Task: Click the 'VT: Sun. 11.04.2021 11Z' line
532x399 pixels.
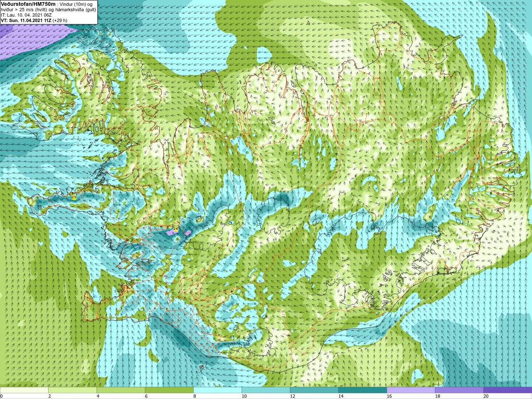Action: (26, 20)
